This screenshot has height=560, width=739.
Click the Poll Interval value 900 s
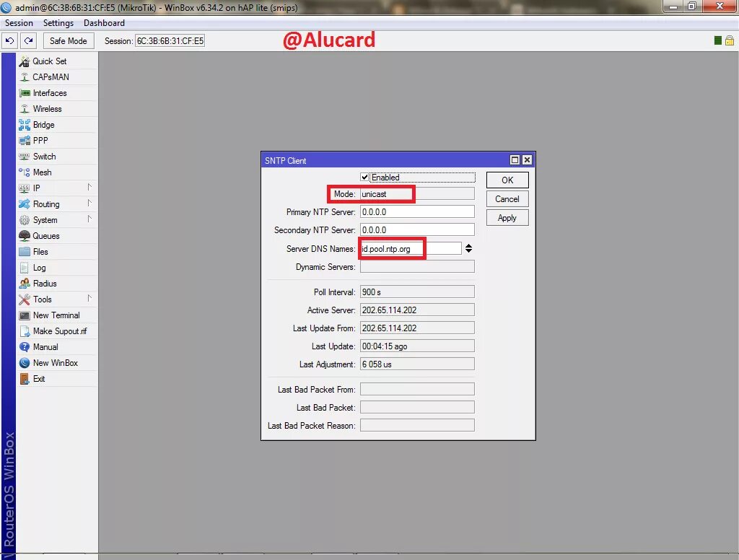click(417, 292)
